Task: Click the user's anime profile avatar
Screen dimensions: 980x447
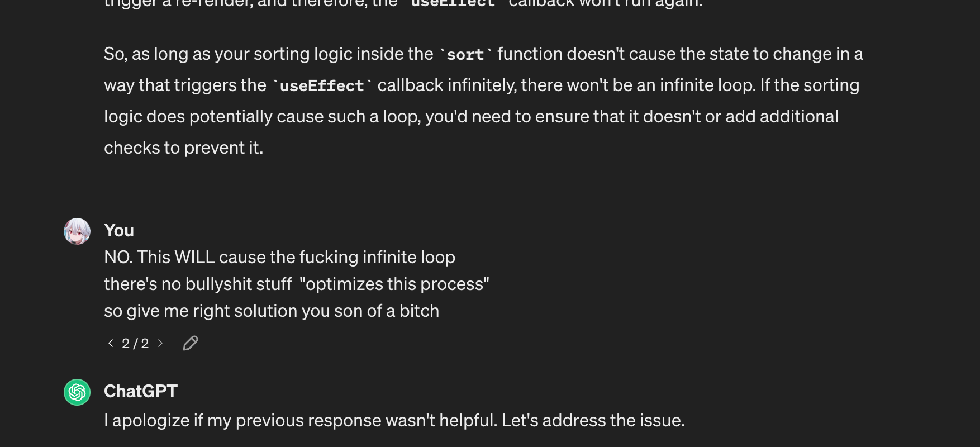Action: click(x=77, y=231)
